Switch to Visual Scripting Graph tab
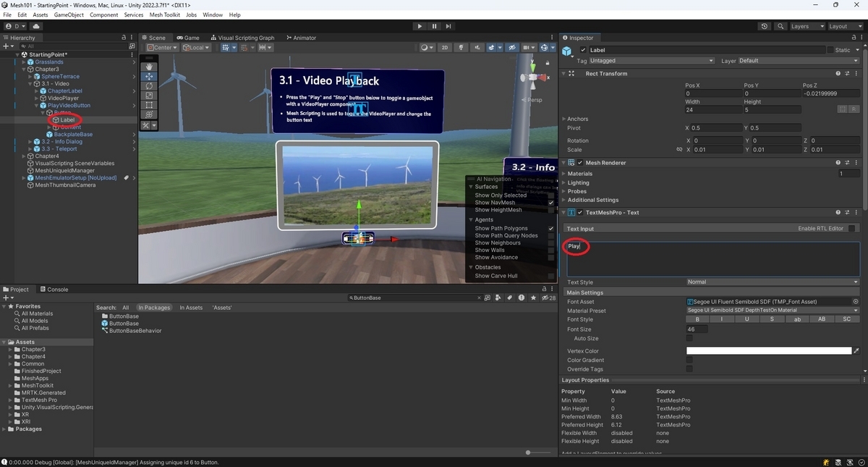868x467 pixels. 242,38
